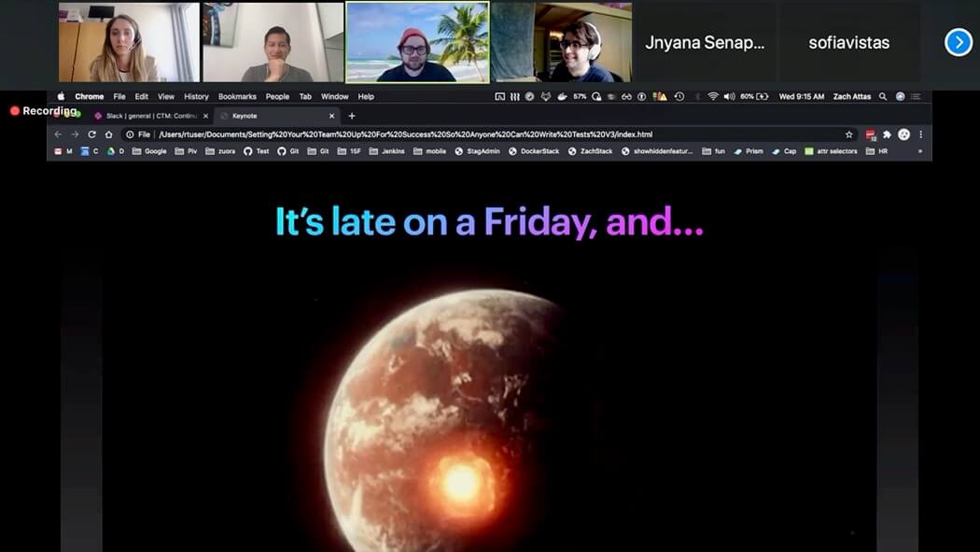The image size is (980, 552).
Task: Open the DockerStack bookmark
Action: tap(534, 151)
